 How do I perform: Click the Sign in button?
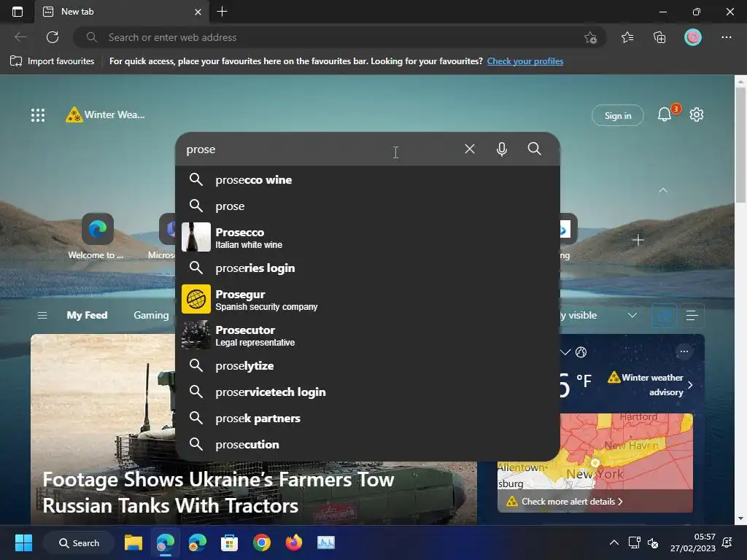click(617, 115)
